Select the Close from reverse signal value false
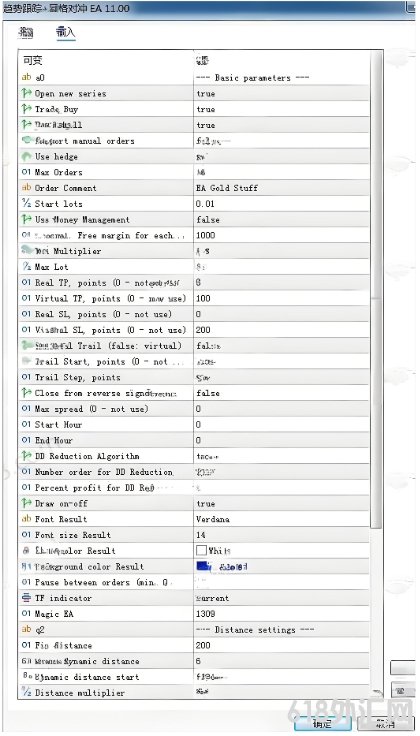This screenshot has height=736, width=420. pos(208,393)
